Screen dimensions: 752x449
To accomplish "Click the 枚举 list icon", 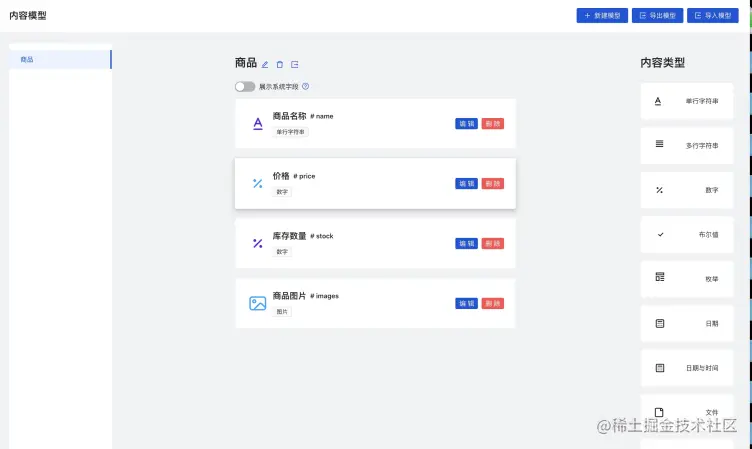I will tap(660, 277).
